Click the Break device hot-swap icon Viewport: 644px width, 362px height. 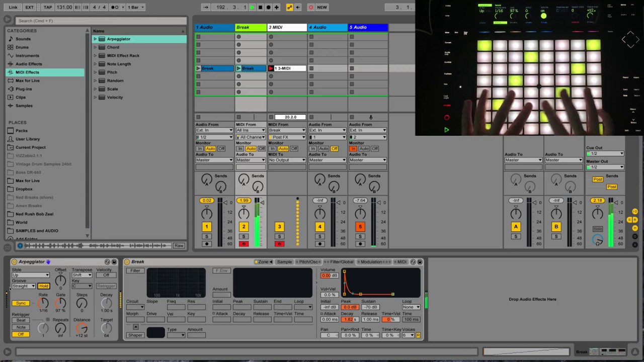pos(413,262)
